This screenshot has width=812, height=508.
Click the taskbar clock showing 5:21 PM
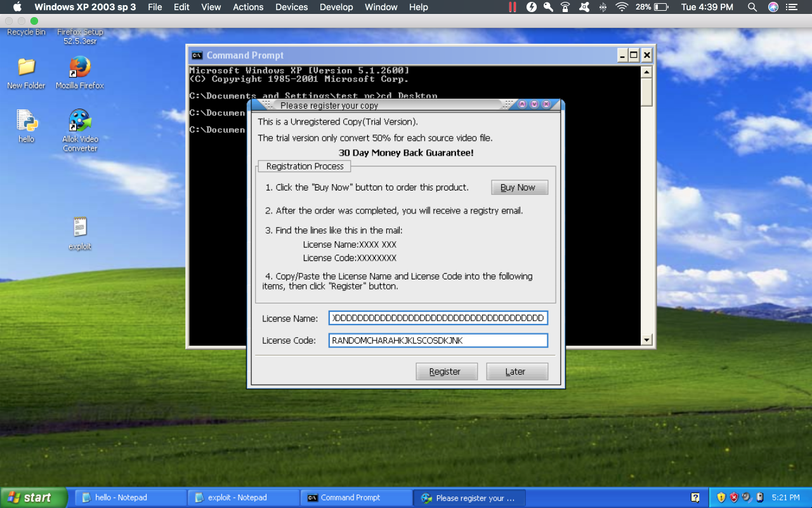[785, 498]
